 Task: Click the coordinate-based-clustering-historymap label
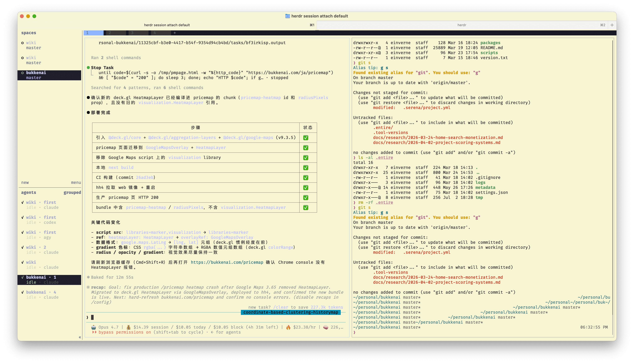point(291,312)
